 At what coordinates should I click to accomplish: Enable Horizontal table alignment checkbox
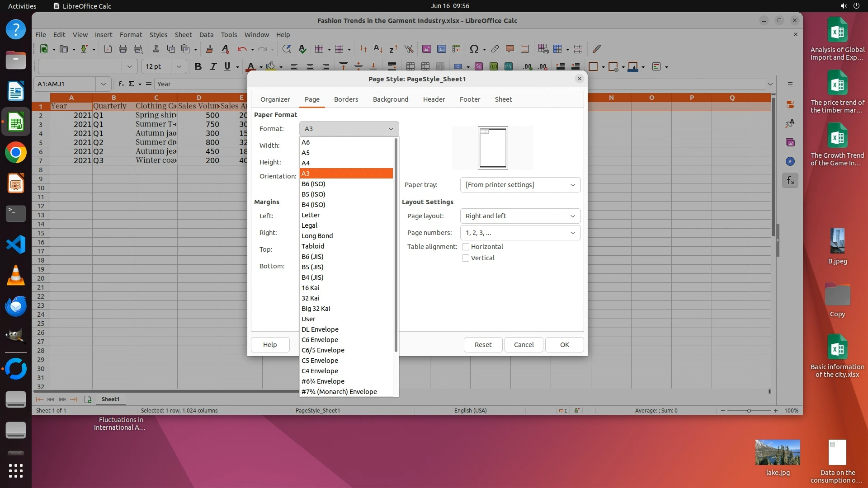465,247
